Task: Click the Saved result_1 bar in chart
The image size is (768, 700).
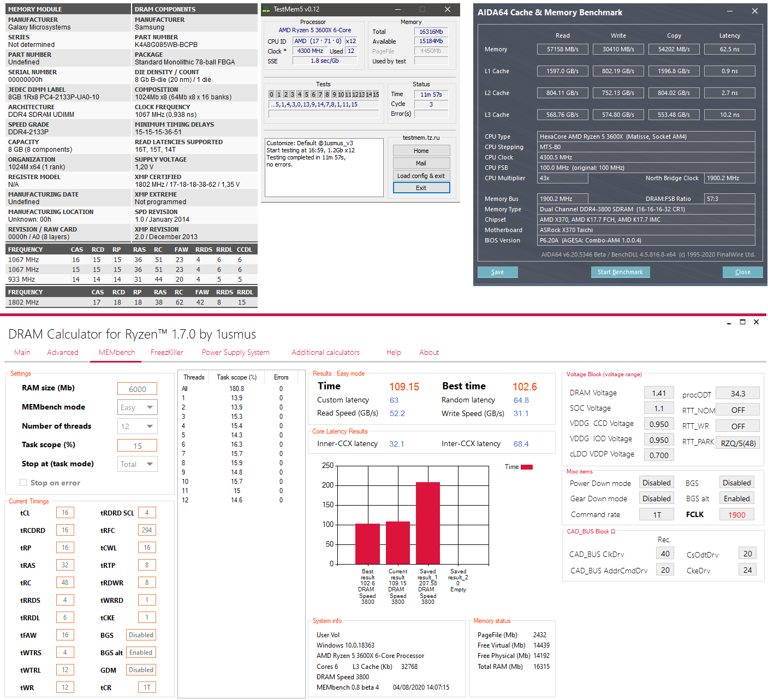Action: [428, 523]
